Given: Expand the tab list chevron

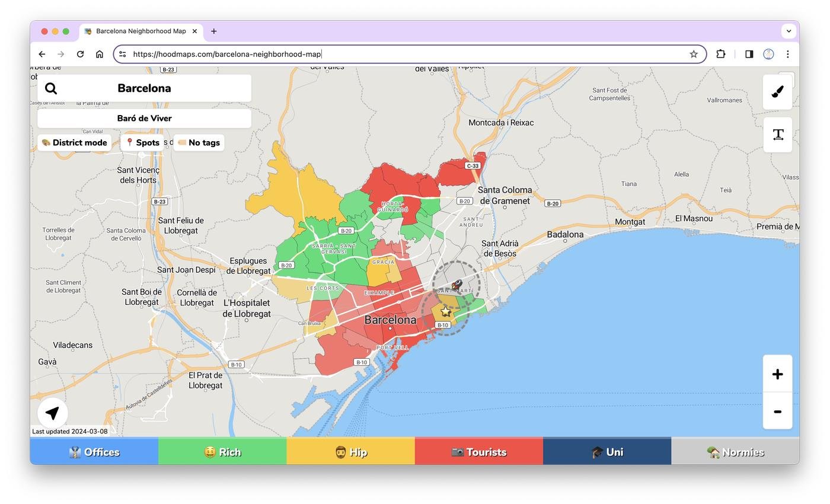Looking at the screenshot, I should (788, 31).
